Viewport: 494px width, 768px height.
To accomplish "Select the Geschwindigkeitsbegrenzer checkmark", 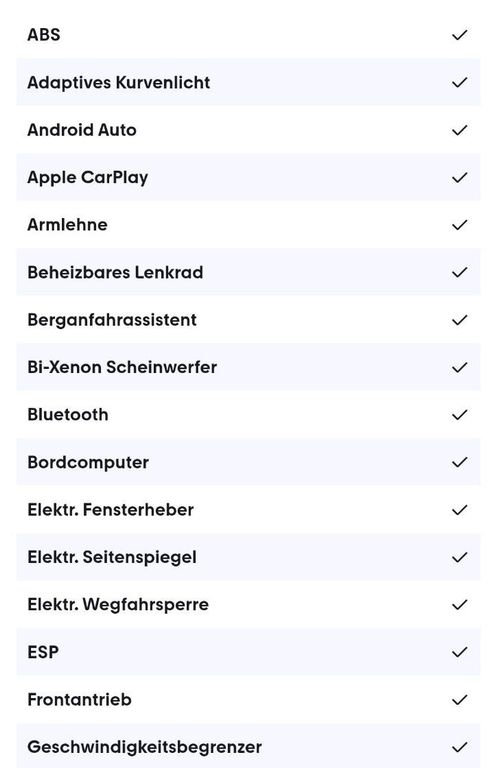I will tap(459, 747).
